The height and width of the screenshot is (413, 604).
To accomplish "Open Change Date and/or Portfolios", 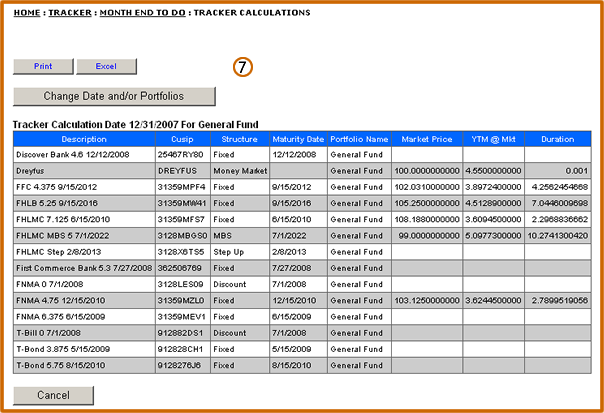I will tap(114, 96).
